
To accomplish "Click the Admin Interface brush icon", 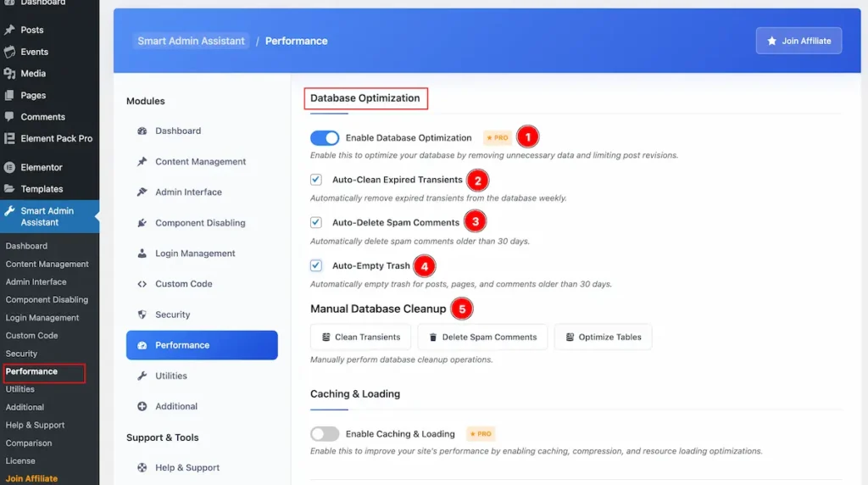I will tap(142, 192).
